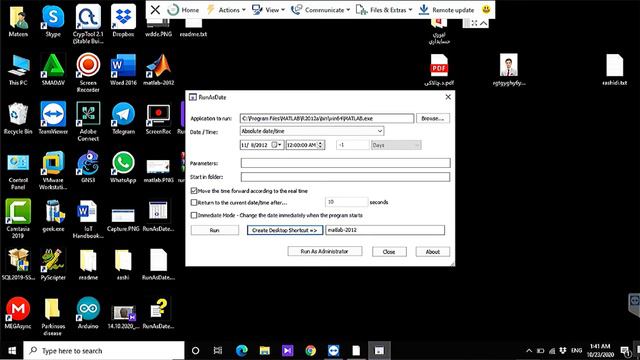Screen dimensions: 640x360
Task: Open the Dropbox desktop icon
Action: coord(123,21)
